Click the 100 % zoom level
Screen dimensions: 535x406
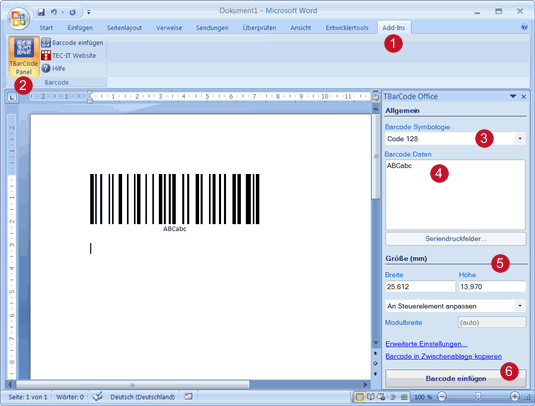(423, 397)
